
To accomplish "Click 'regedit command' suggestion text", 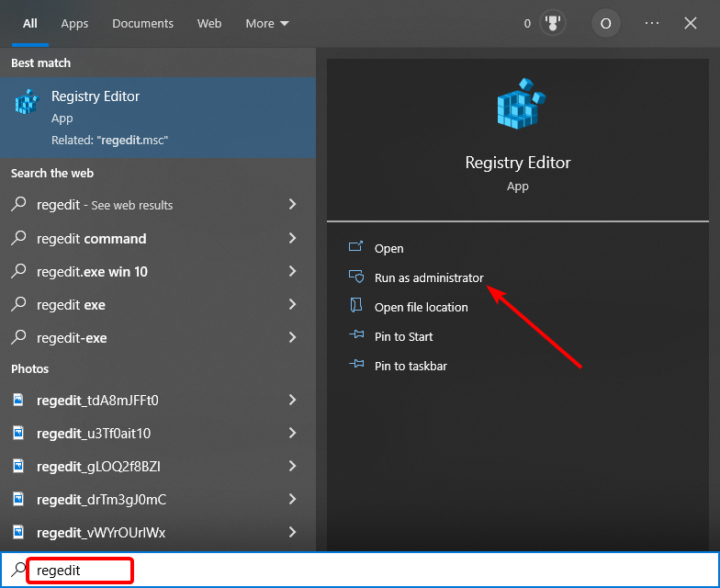I will tap(92, 239).
